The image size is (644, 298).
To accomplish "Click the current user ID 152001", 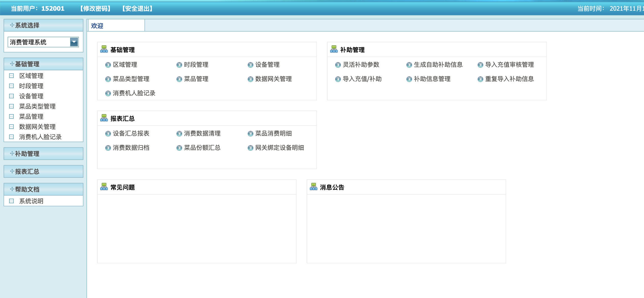I will tap(53, 9).
